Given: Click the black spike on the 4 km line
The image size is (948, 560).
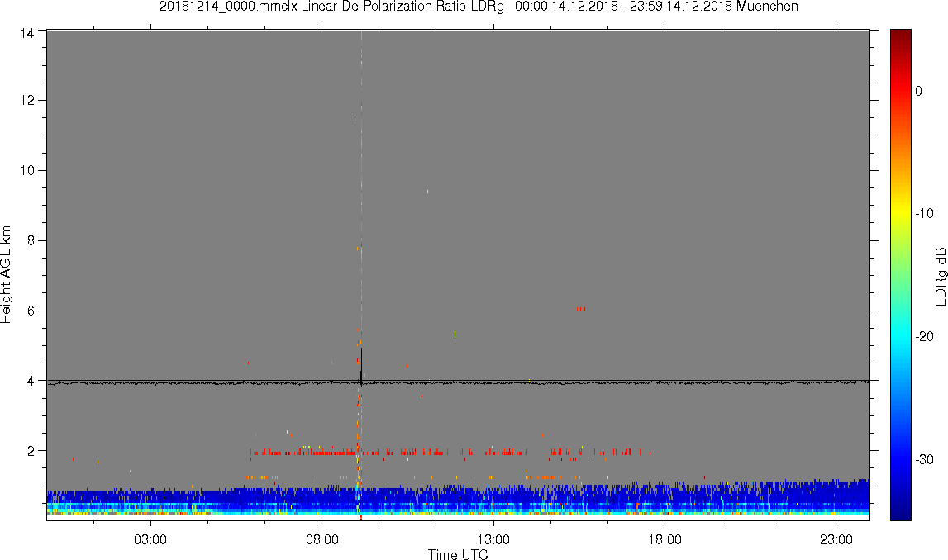Looking at the screenshot, I should (361, 365).
